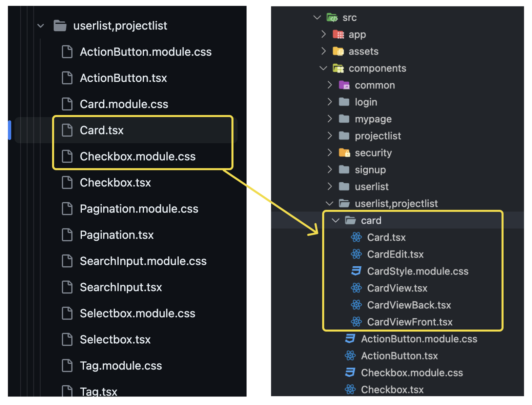Click the yellow assets folder icon

[338, 51]
